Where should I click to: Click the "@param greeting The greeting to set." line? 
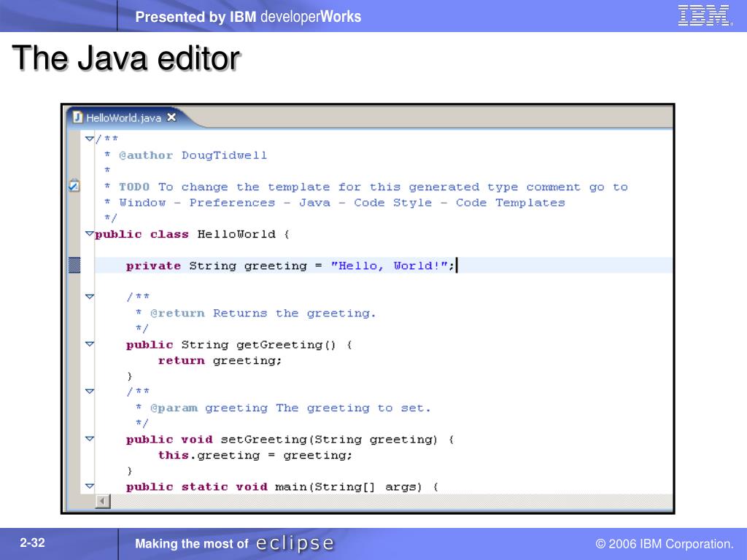[290, 408]
